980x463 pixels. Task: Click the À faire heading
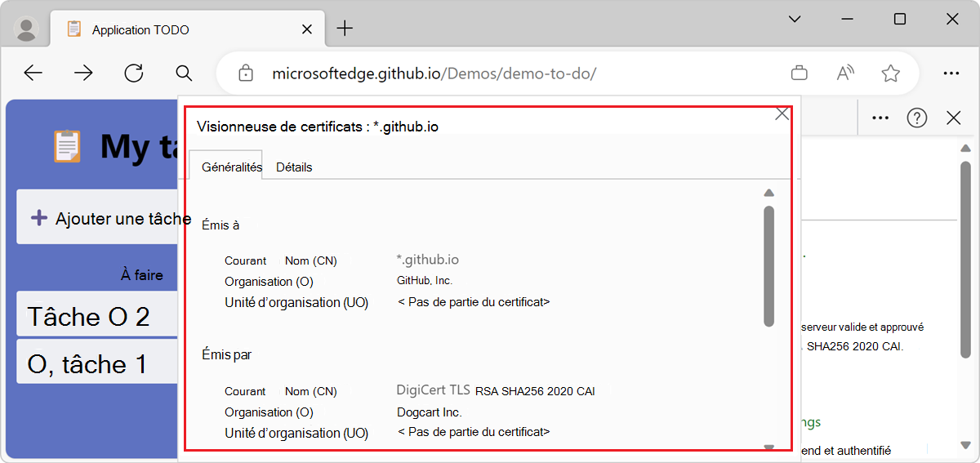tap(142, 275)
